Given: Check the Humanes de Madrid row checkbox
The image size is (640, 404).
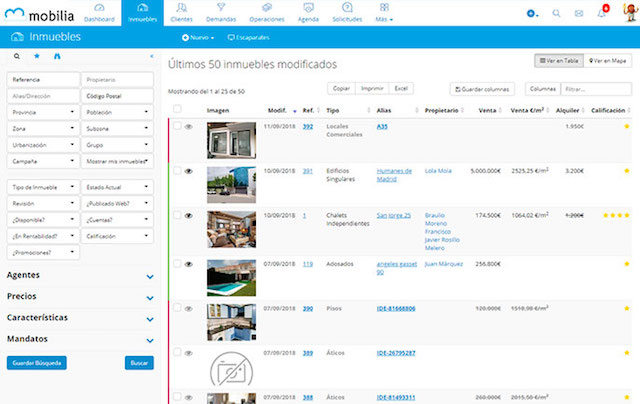Looking at the screenshot, I should (x=177, y=170).
